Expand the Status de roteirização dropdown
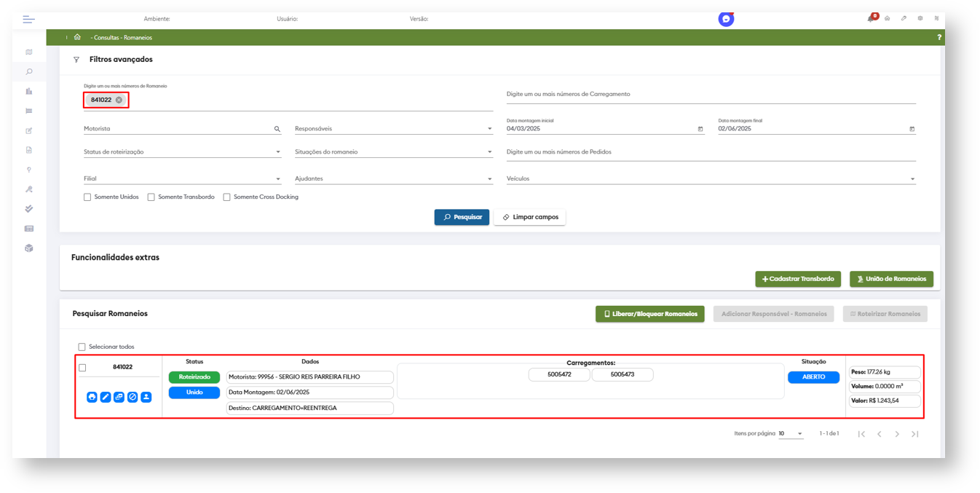 (277, 153)
